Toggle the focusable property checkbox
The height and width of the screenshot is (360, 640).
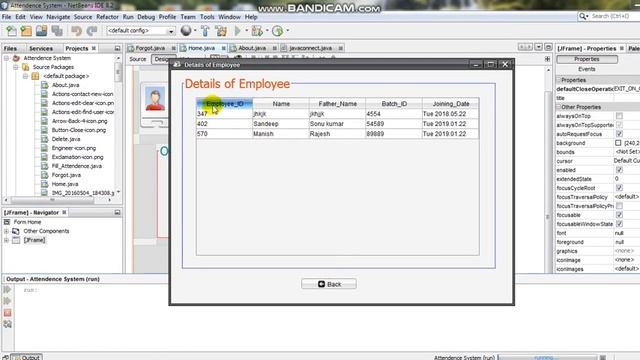coord(619,215)
